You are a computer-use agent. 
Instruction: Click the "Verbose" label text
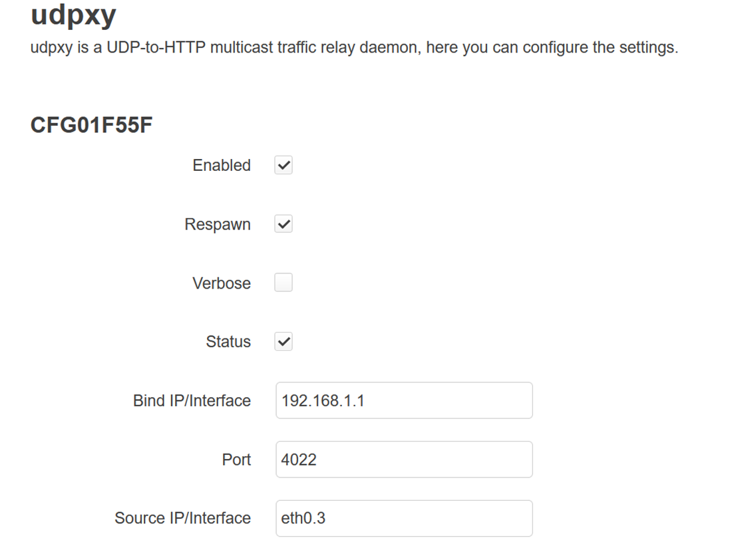pos(222,283)
